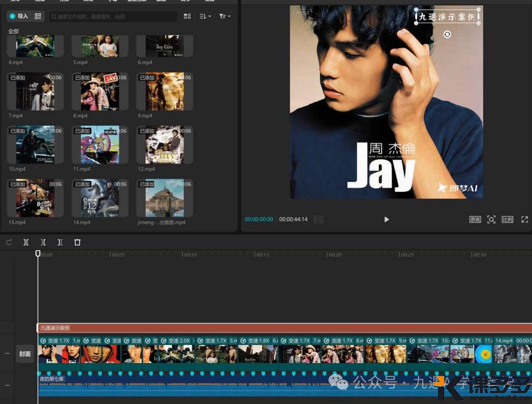The width and height of the screenshot is (532, 404).
Task: Select the 6.mp4 media thumbnail
Action: click(x=165, y=46)
